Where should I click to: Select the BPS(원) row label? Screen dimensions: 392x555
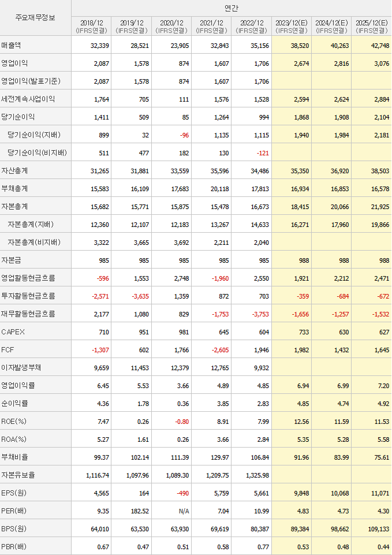14,528
